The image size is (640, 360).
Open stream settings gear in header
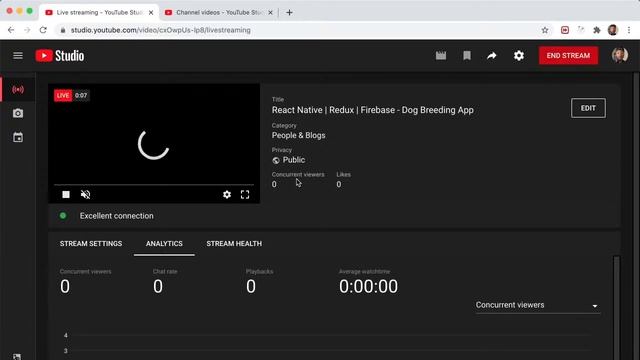518,56
